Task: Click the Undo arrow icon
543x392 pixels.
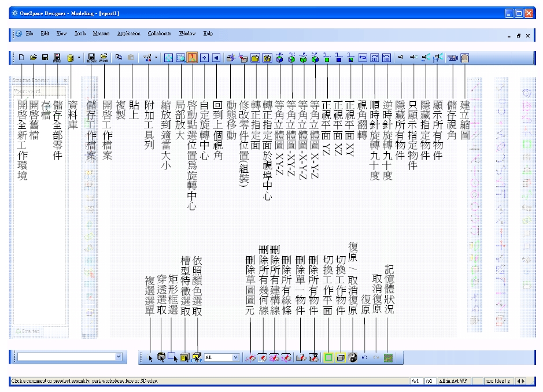Action: coord(364,357)
